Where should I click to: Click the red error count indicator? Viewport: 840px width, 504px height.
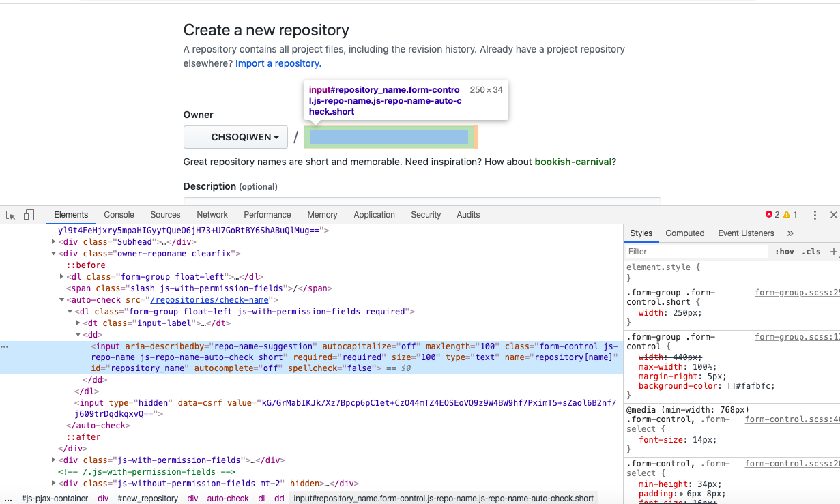(x=772, y=215)
